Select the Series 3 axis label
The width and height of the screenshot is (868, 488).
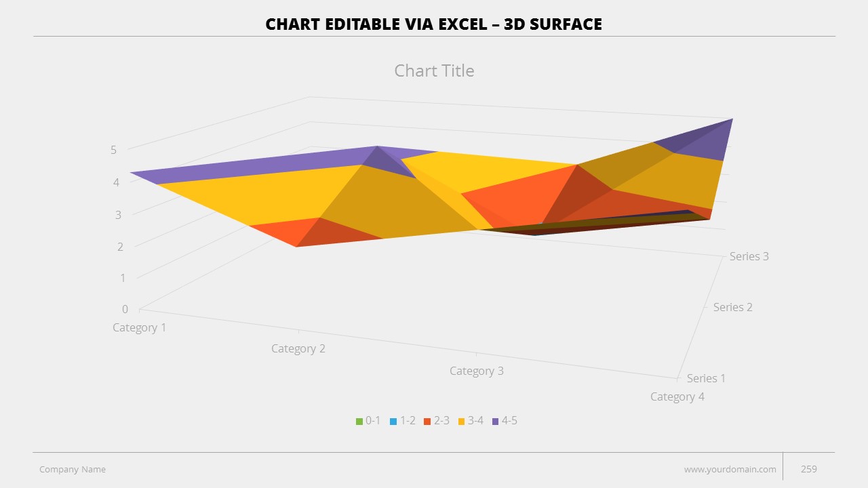[x=749, y=256]
